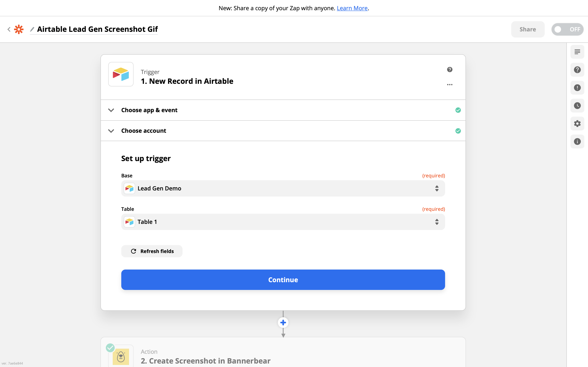Open the Table dropdown showing Table 1
Screen dimensions: 588x367
pos(283,222)
